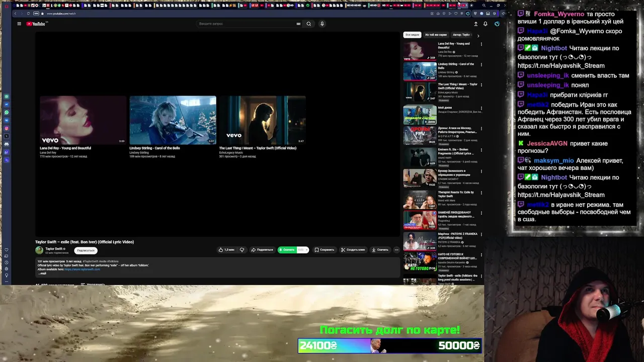644x362 pixels.
Task: Open options menu for The Last Thing I Meant sidebar video
Action: (481, 85)
